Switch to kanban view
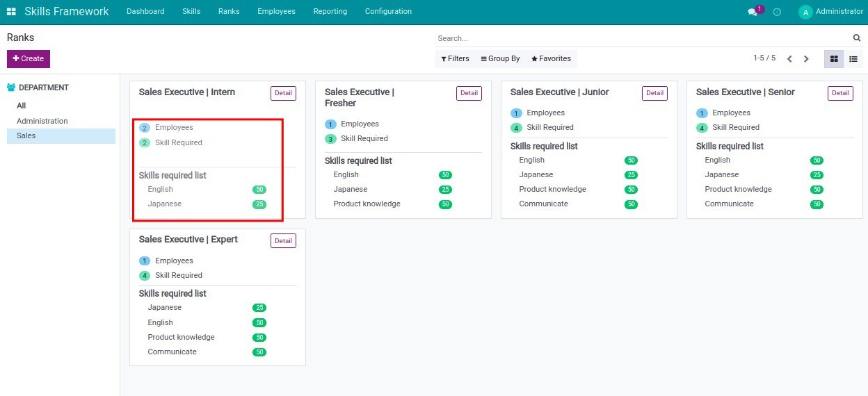Screen dimensions: 868x396 834,59
